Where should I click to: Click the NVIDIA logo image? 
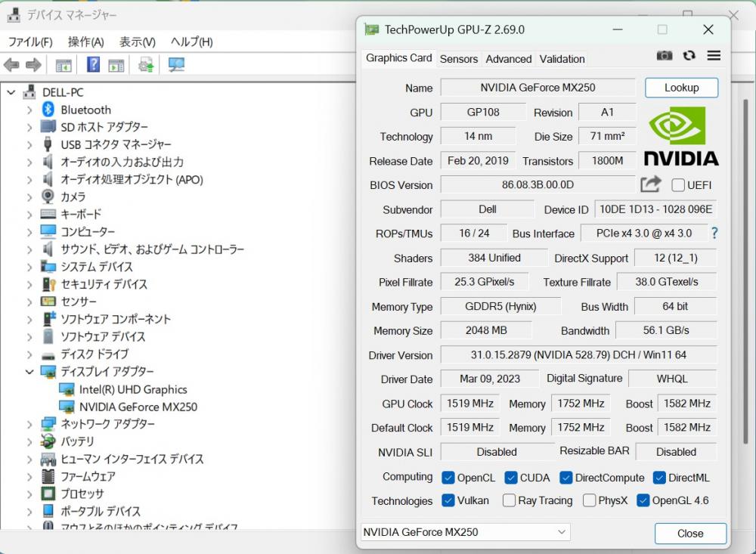pyautogui.click(x=681, y=136)
